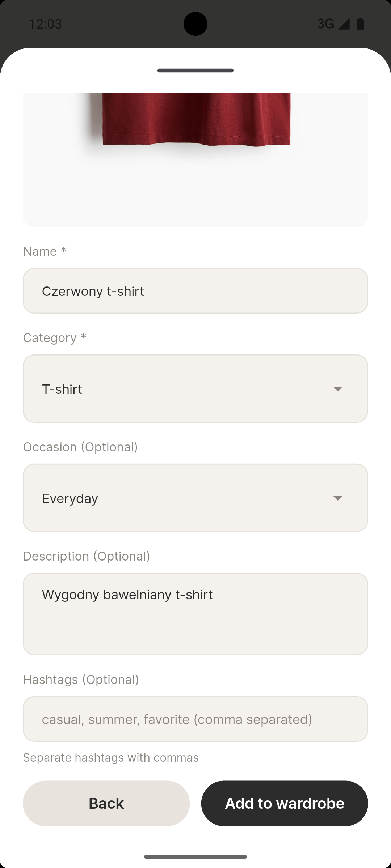The width and height of the screenshot is (391, 868).
Task: Tap Add to wardrobe button
Action: (x=285, y=803)
